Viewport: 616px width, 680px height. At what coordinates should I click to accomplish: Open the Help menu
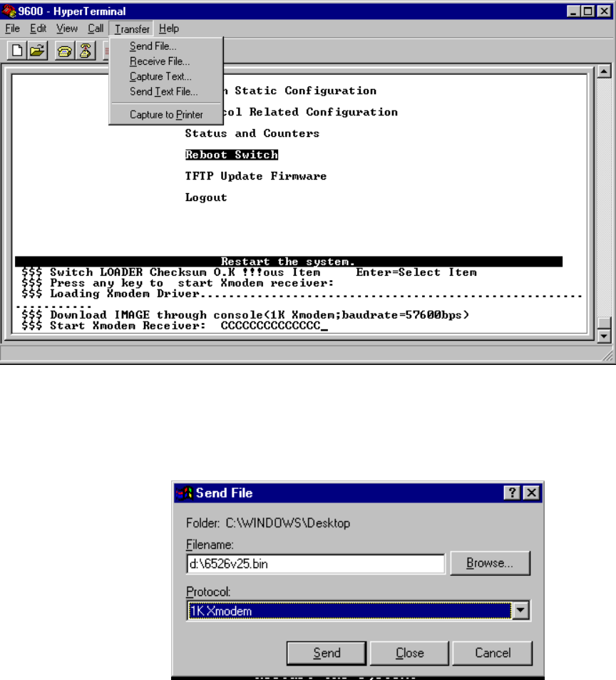pos(169,29)
